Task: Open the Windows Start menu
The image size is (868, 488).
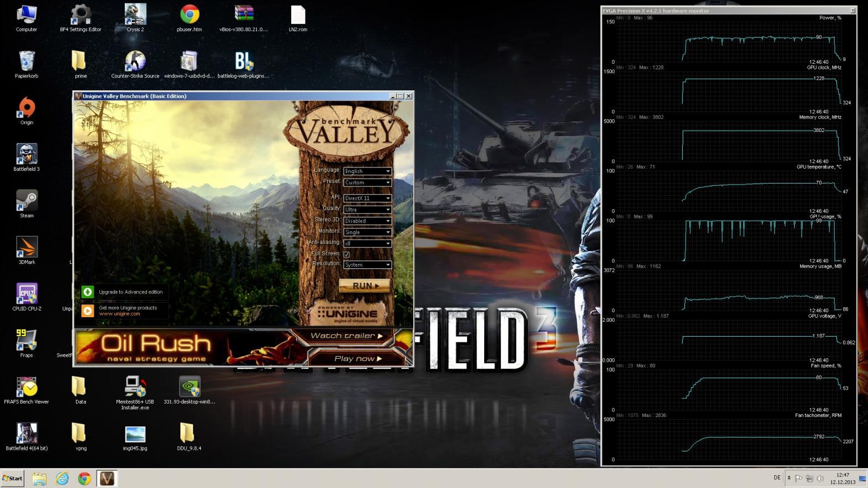Action: (x=13, y=478)
